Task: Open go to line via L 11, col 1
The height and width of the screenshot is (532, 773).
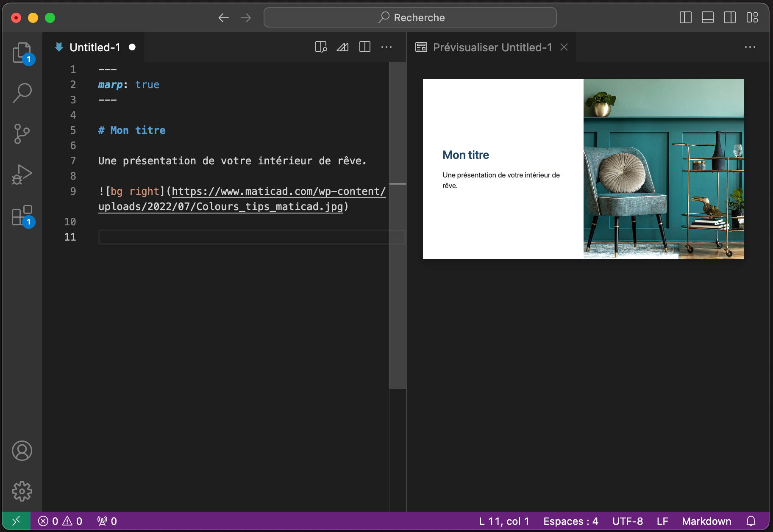Action: [x=504, y=521]
